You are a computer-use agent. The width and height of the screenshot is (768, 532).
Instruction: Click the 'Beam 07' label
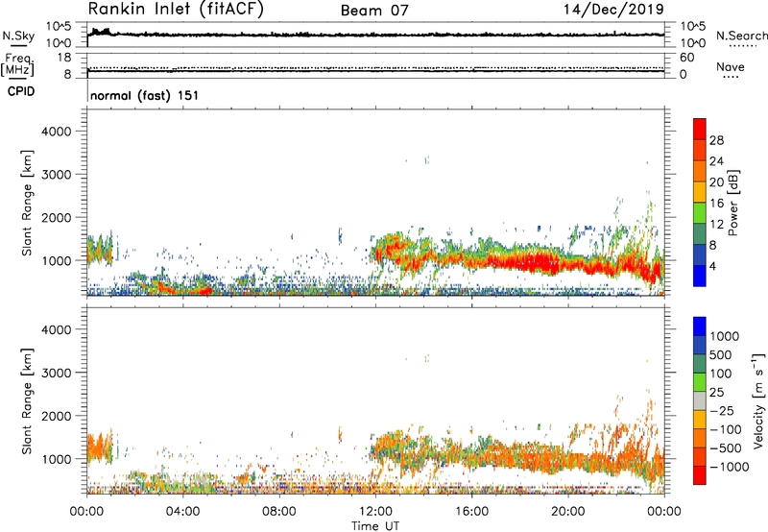click(374, 11)
